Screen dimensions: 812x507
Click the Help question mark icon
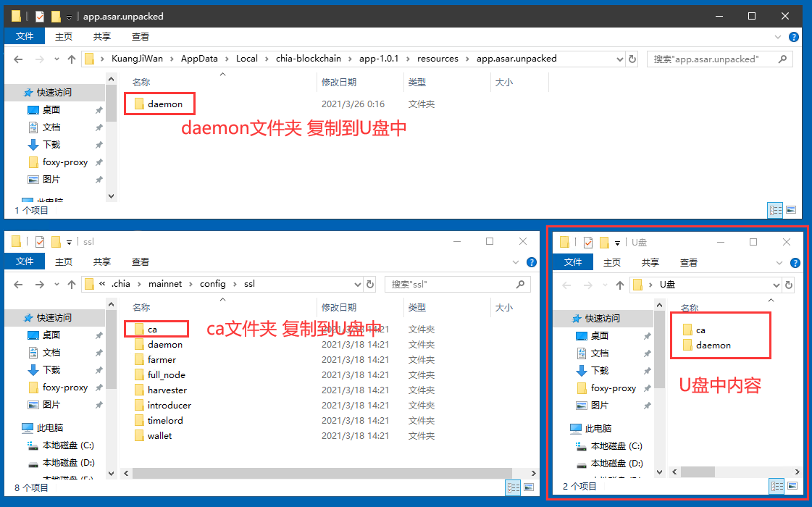click(795, 37)
